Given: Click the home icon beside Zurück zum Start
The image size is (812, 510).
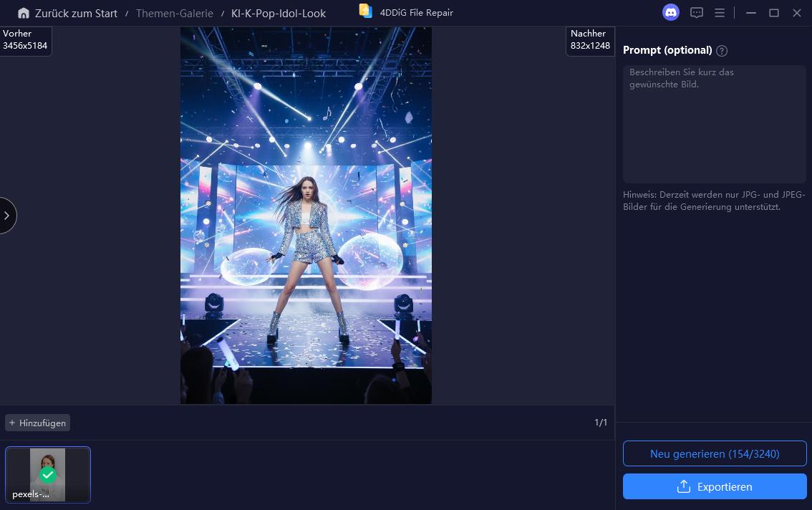Looking at the screenshot, I should (x=24, y=14).
